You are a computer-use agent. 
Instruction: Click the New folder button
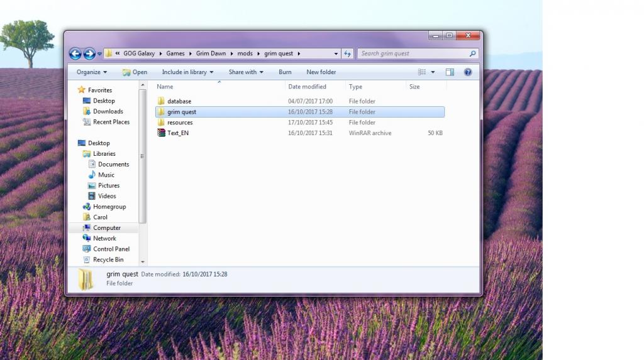321,72
